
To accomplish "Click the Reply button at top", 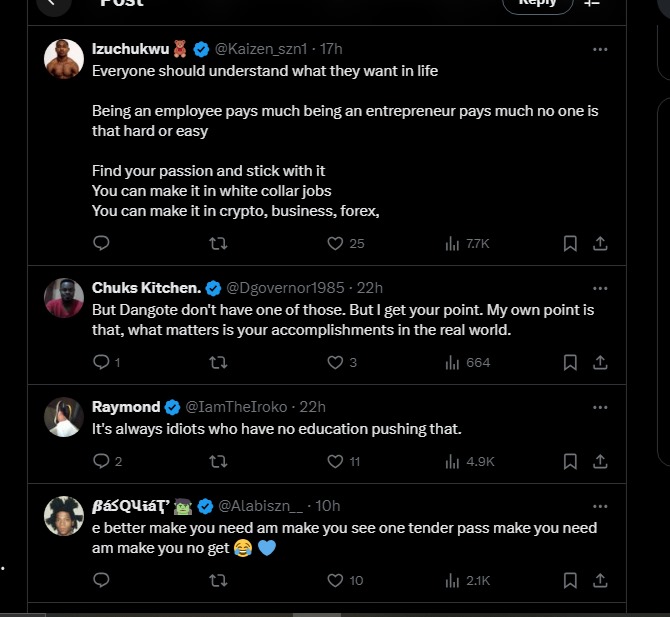I will coord(537,4).
